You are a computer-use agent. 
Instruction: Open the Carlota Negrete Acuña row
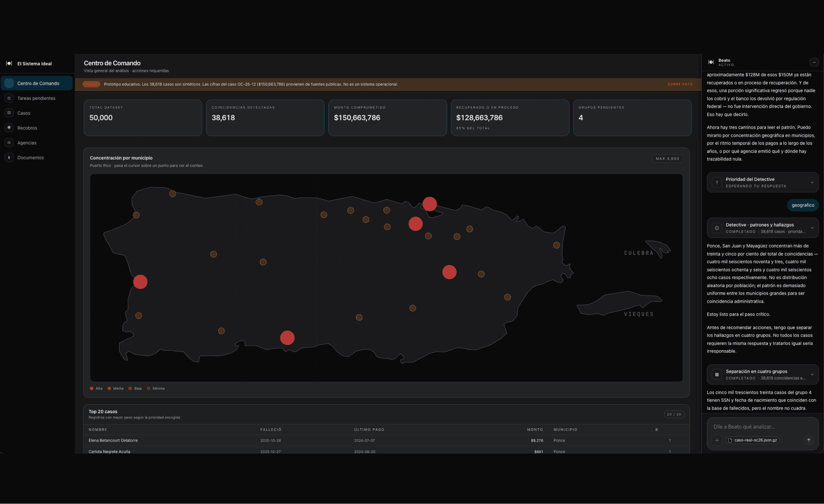coord(386,451)
